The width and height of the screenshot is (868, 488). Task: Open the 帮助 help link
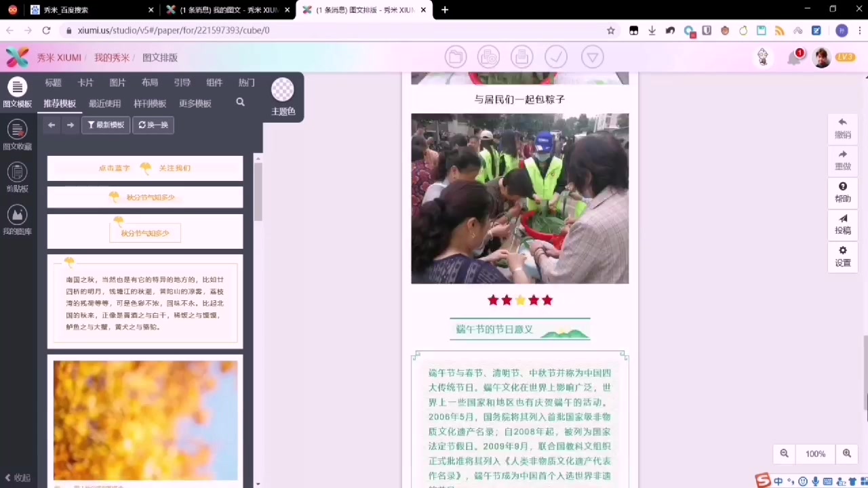pyautogui.click(x=842, y=192)
